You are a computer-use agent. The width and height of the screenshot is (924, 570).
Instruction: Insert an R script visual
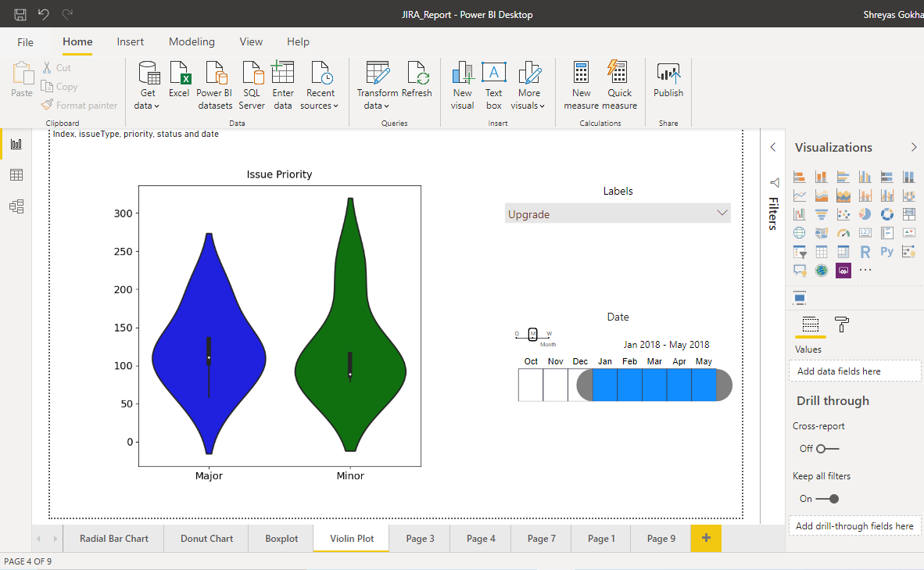point(865,250)
